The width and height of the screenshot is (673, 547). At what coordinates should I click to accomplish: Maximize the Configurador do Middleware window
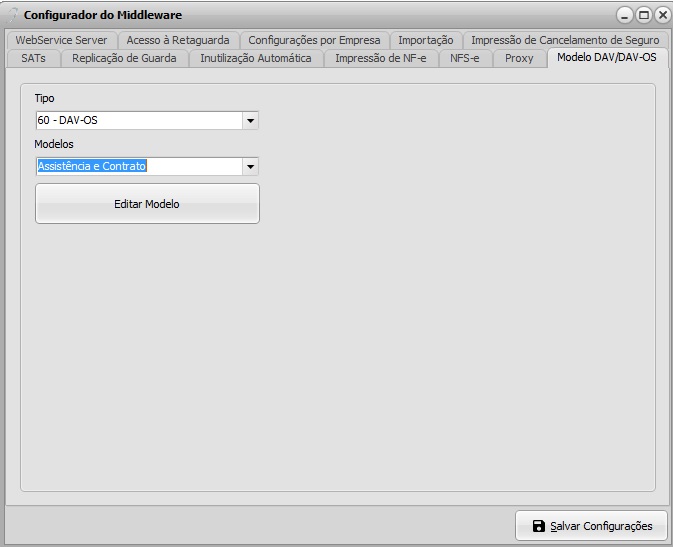coord(644,16)
